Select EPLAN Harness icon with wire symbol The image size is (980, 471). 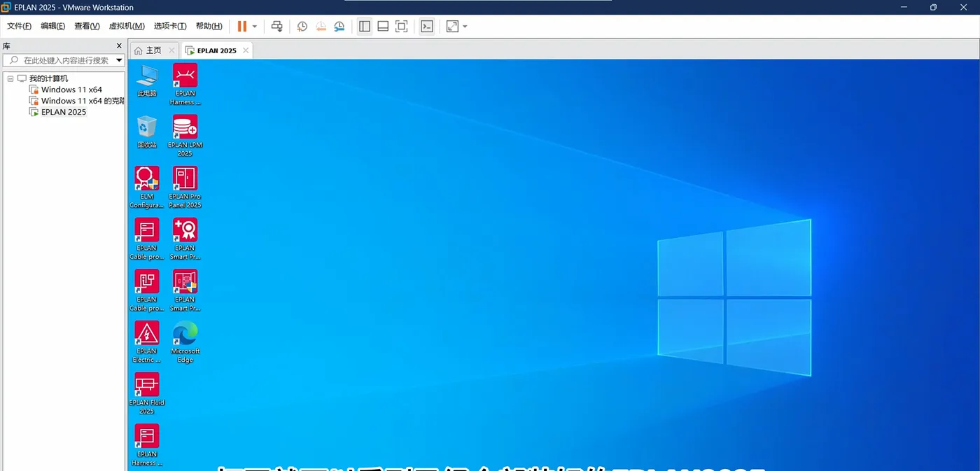(185, 84)
